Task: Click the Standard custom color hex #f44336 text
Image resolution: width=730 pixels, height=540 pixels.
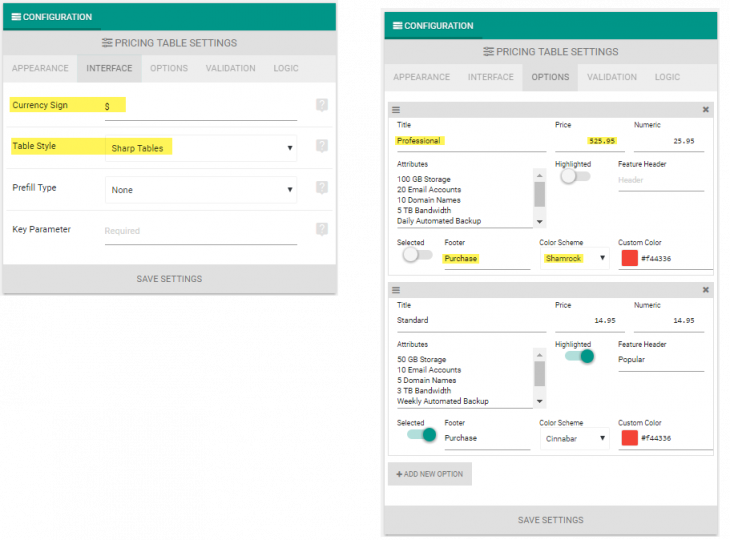Action: click(656, 439)
